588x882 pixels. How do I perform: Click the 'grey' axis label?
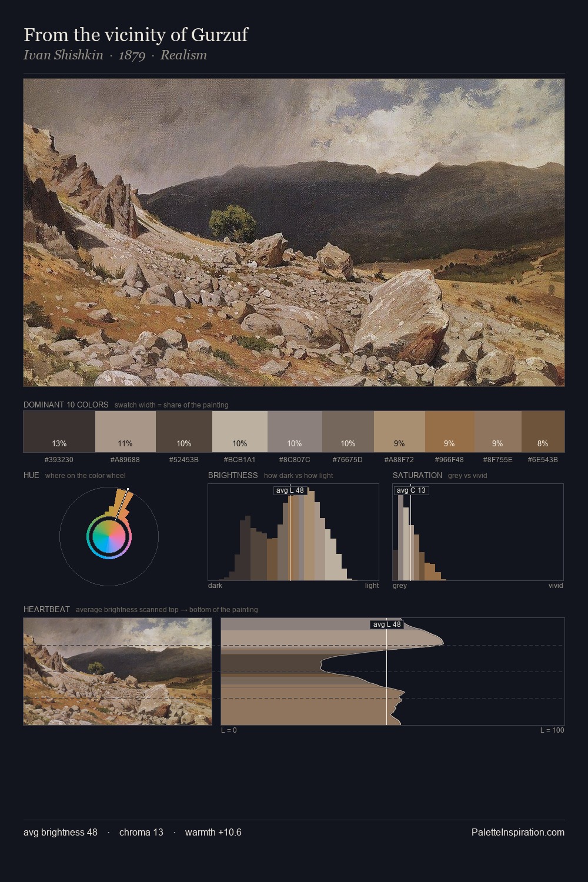tap(400, 586)
